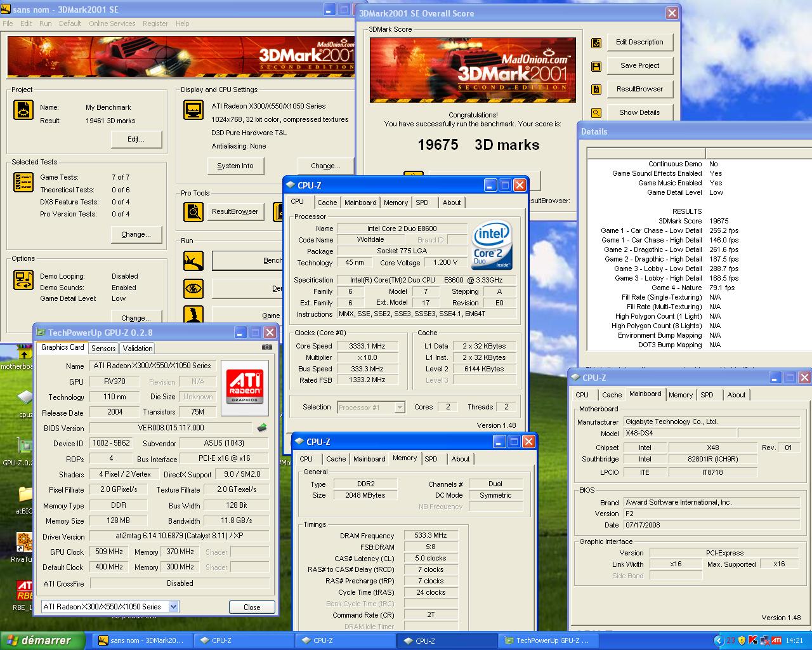The image size is (812, 650).
Task: Click the 3DMark Score 19675 result row
Action: [x=698, y=221]
